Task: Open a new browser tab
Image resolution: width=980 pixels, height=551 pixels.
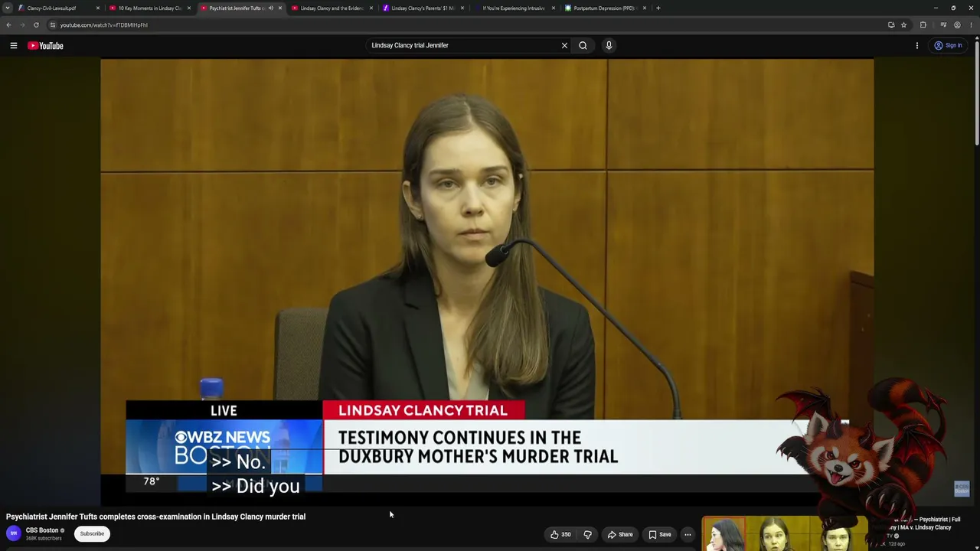Action: pos(658,8)
